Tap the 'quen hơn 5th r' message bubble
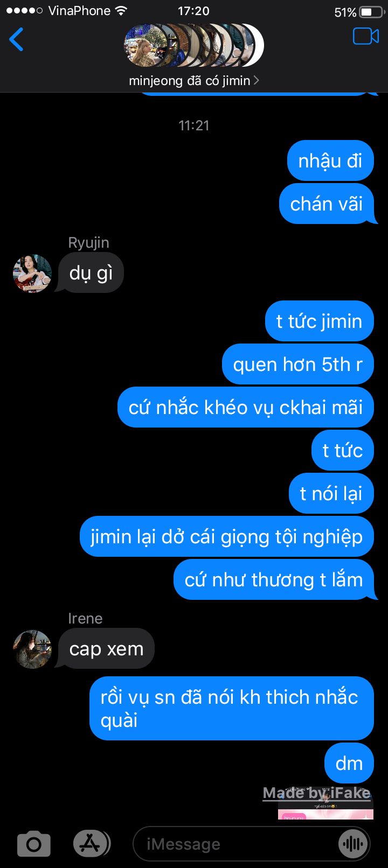Image resolution: width=388 pixels, height=868 pixels. click(x=298, y=364)
